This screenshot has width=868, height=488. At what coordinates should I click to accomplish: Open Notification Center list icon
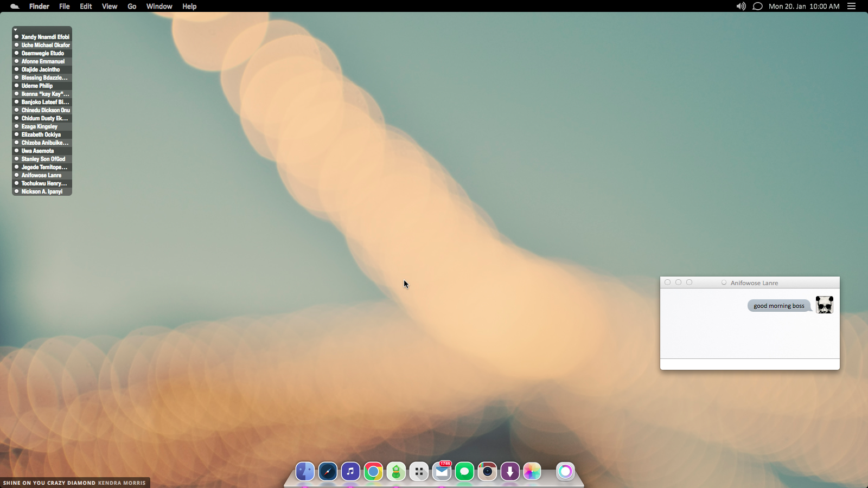tap(852, 7)
